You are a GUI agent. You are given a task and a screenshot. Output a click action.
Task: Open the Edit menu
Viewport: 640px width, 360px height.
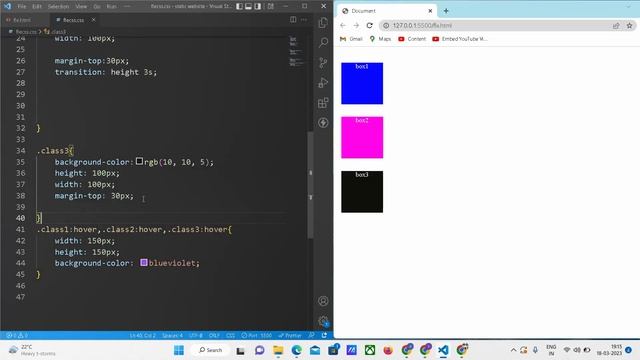37,7
